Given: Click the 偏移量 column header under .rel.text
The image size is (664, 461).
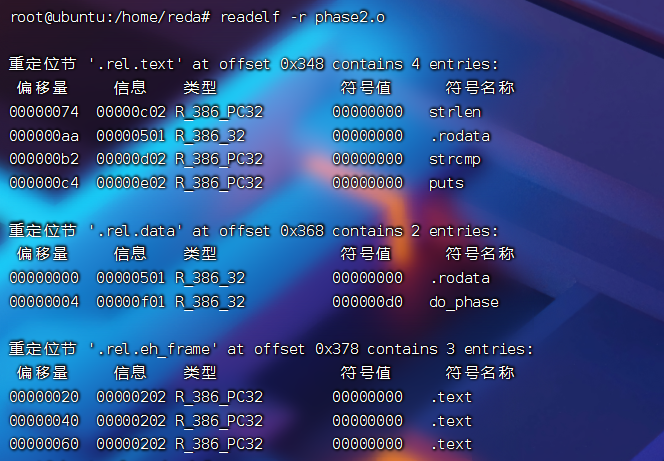Looking at the screenshot, I should pyautogui.click(x=42, y=88).
